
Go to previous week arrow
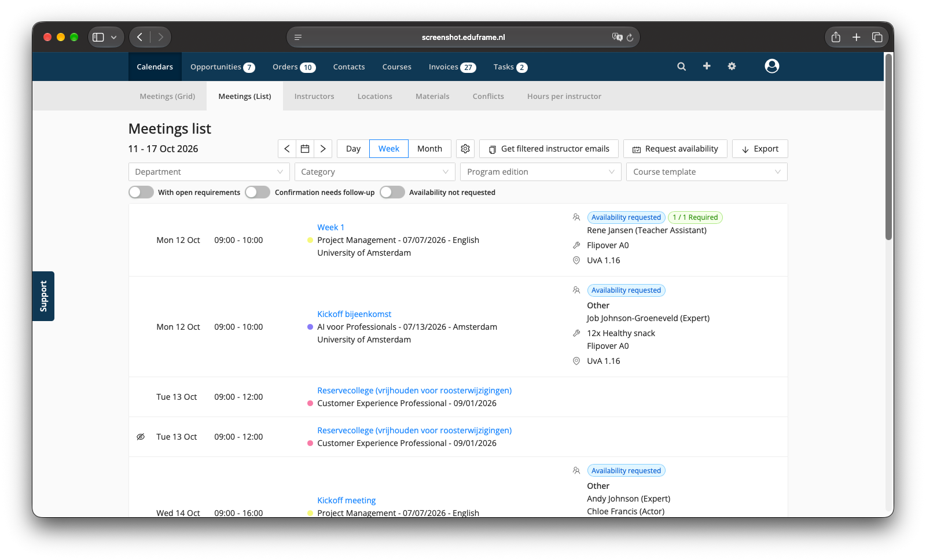tap(287, 149)
